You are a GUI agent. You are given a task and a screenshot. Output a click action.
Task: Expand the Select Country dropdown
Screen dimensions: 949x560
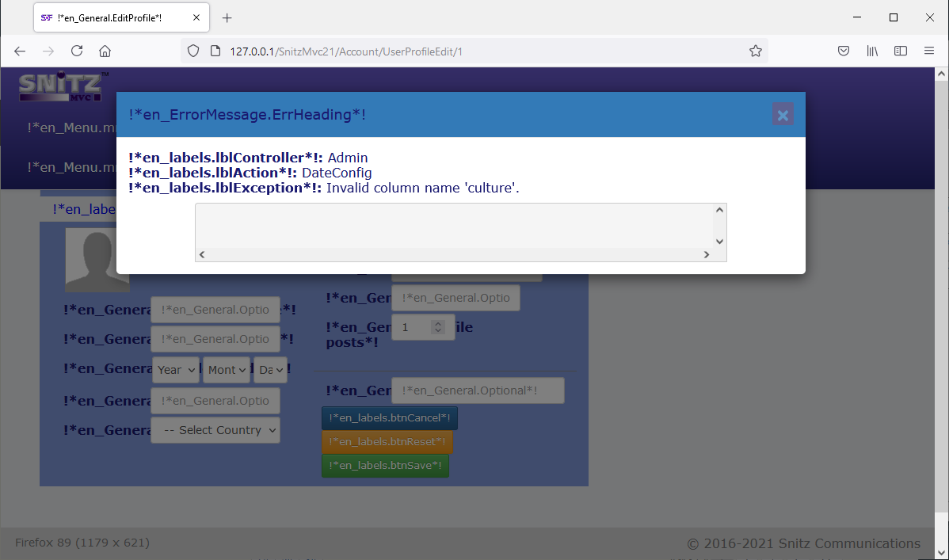click(215, 430)
